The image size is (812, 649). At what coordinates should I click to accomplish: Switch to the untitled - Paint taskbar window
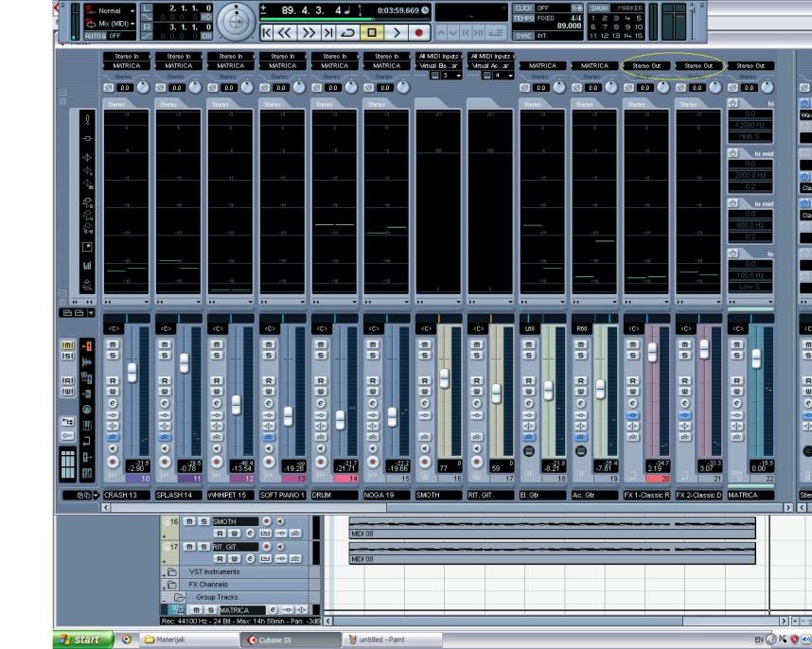pyautogui.click(x=379, y=640)
